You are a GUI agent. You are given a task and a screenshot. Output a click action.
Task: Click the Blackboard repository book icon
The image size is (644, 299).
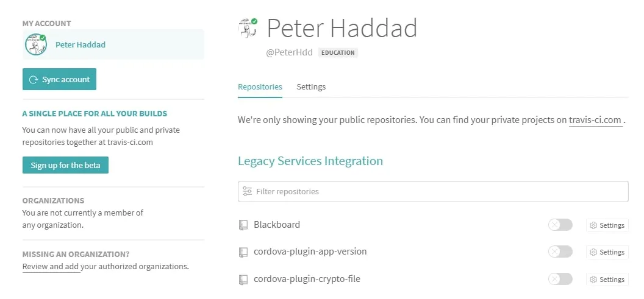point(243,225)
